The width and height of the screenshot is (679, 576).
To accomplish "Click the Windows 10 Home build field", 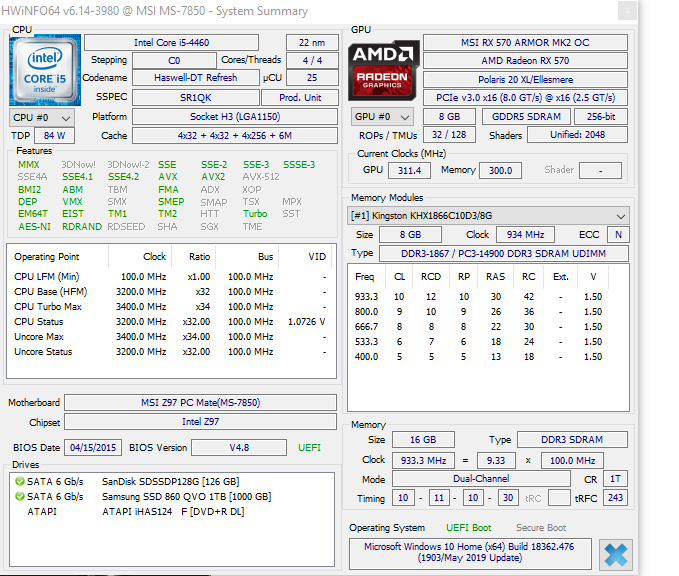I will [470, 553].
